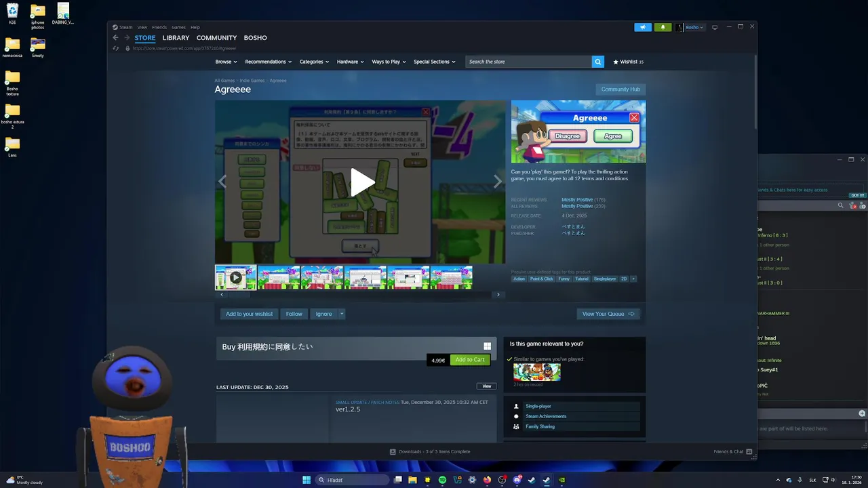The image size is (868, 488).
Task: Click the Community Hub button
Action: (620, 89)
